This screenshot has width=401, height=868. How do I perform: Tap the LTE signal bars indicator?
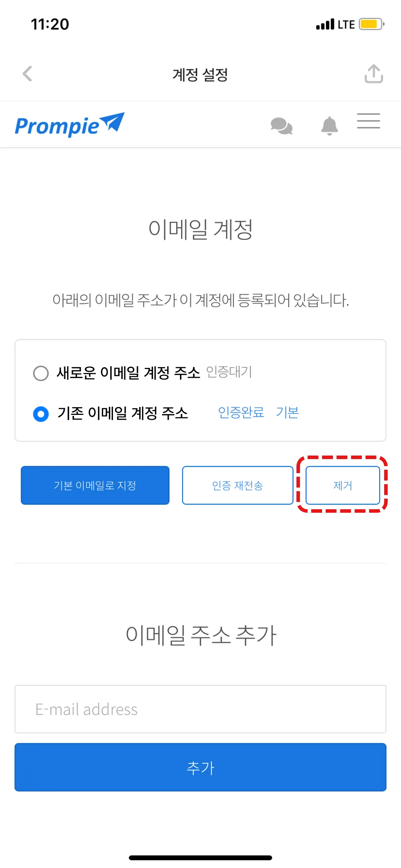pyautogui.click(x=325, y=25)
